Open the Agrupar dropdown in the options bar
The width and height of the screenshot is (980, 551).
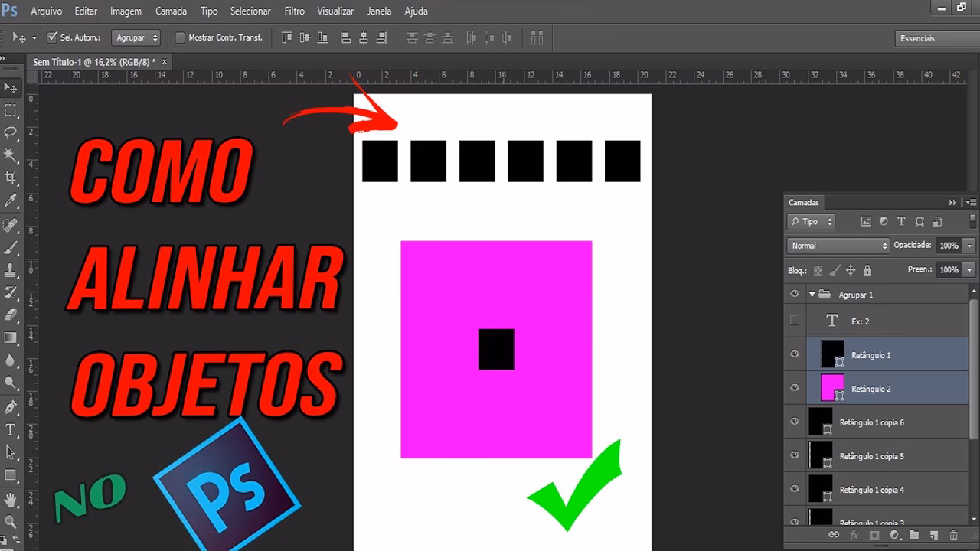click(136, 37)
